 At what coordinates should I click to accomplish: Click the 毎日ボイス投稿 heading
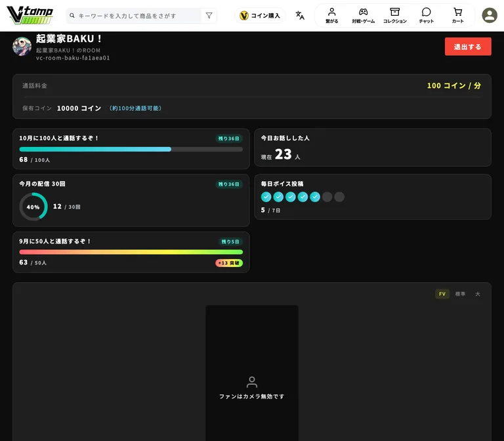[x=282, y=184]
